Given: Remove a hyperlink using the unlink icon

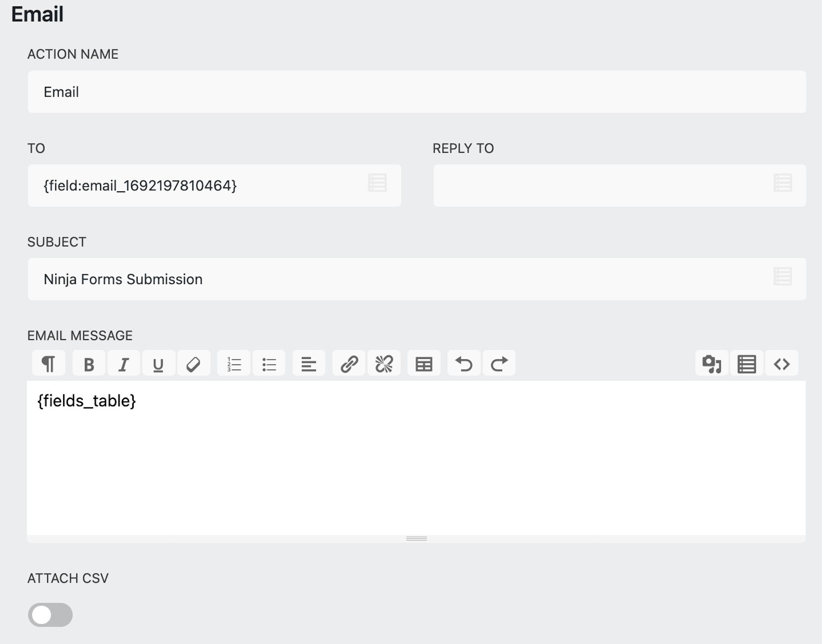Looking at the screenshot, I should pos(384,363).
